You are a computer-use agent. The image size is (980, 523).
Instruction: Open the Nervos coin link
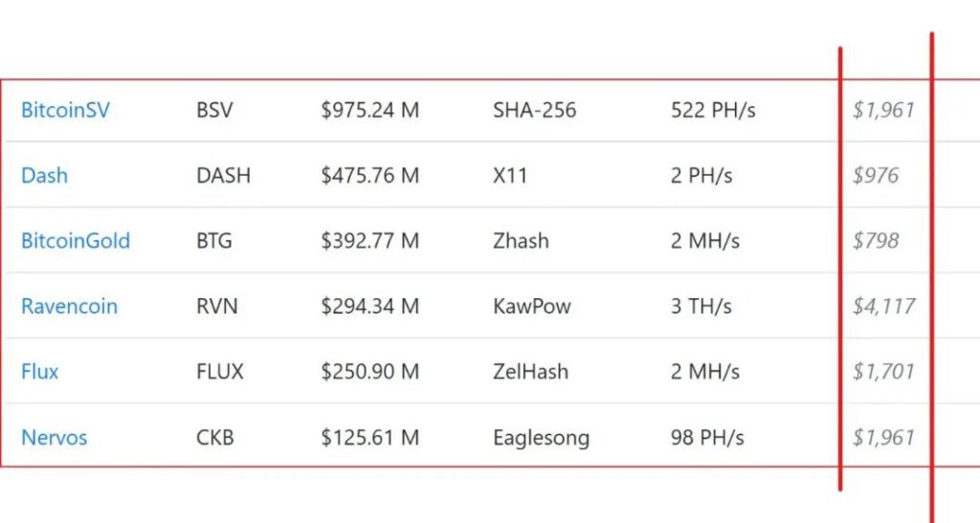click(x=54, y=438)
